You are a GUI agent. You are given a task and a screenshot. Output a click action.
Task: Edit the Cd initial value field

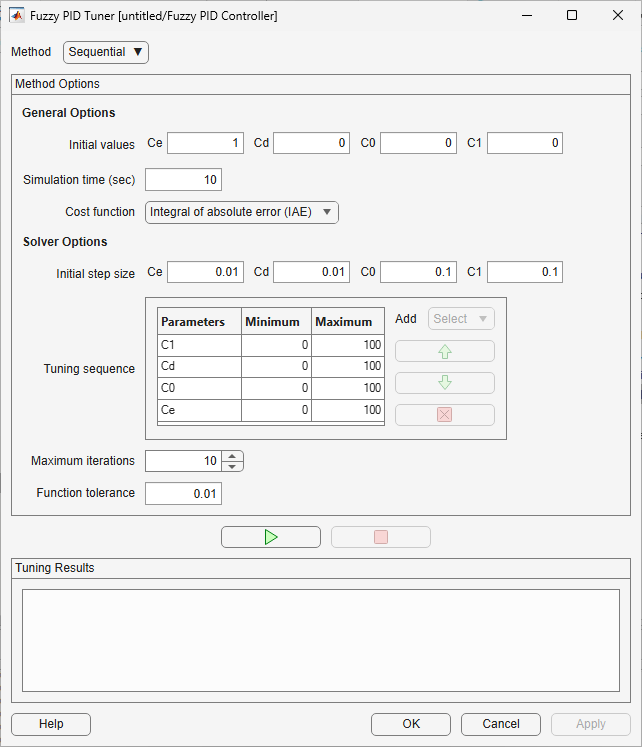point(311,143)
